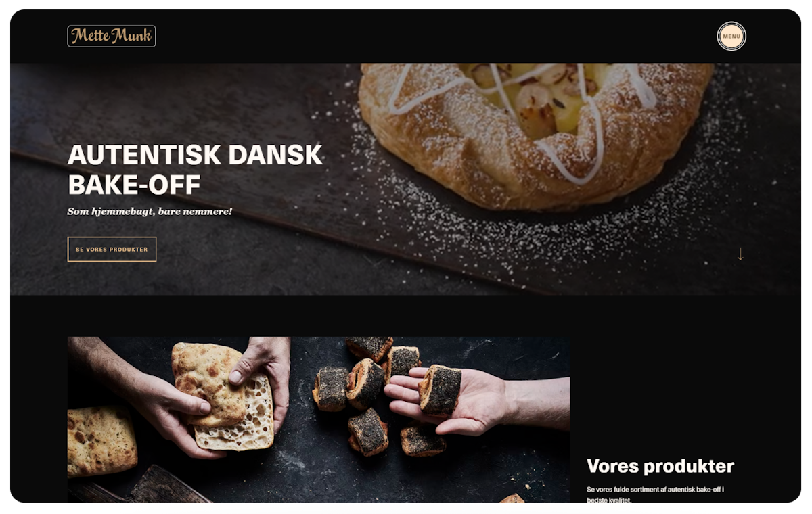Click the Mette Munk logo
The width and height of the screenshot is (812, 514).
(x=112, y=36)
